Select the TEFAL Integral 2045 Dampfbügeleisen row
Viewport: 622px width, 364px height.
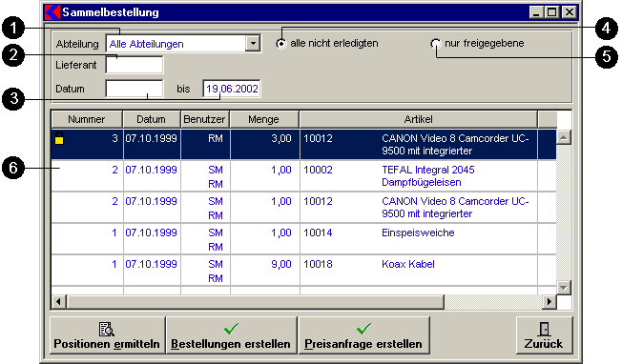304,176
